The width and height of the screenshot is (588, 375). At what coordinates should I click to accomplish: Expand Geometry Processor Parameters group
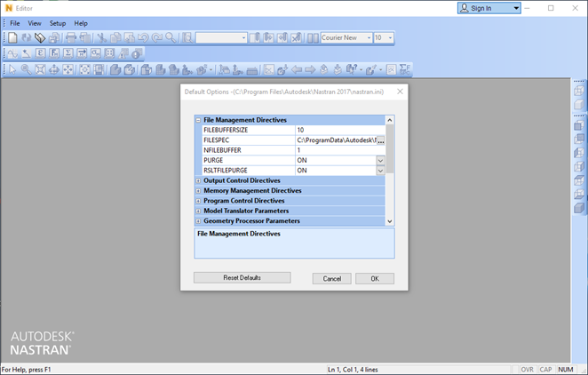(x=198, y=221)
